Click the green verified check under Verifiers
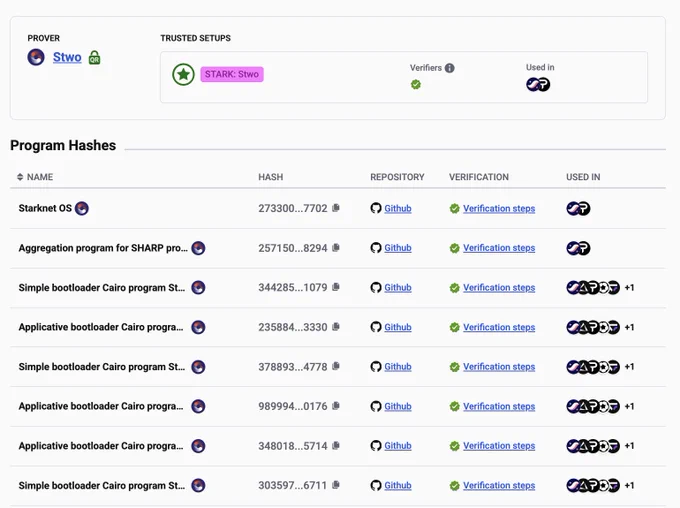Screen dimensions: 680x508 pos(415,84)
